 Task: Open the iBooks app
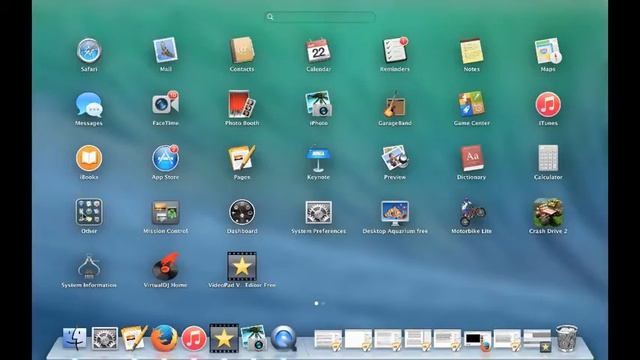[x=89, y=158]
